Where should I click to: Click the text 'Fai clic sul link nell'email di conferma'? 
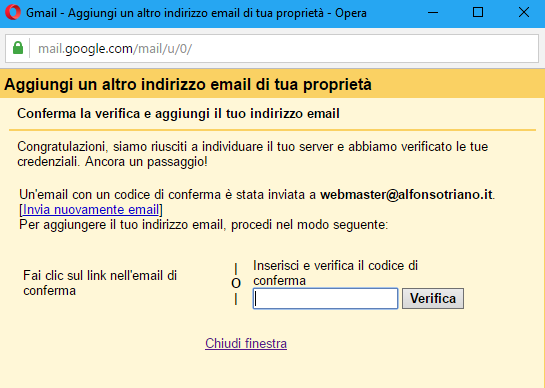[100, 283]
